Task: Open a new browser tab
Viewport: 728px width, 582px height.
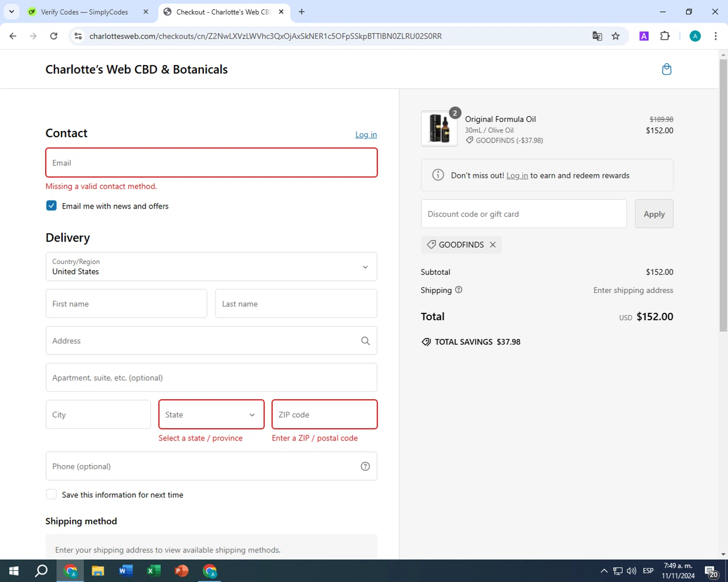Action: click(x=302, y=12)
